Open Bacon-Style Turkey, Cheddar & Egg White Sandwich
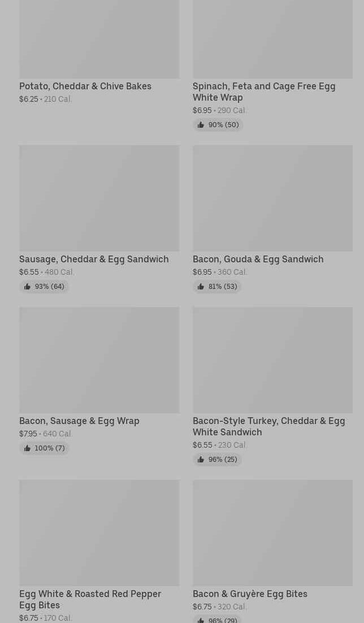 click(268, 426)
